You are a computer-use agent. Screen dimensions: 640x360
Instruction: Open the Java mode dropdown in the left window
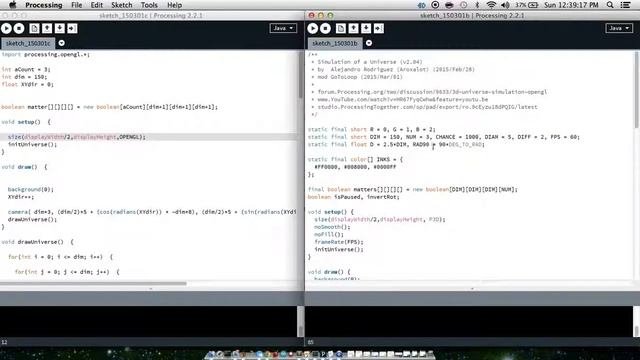[283, 28]
